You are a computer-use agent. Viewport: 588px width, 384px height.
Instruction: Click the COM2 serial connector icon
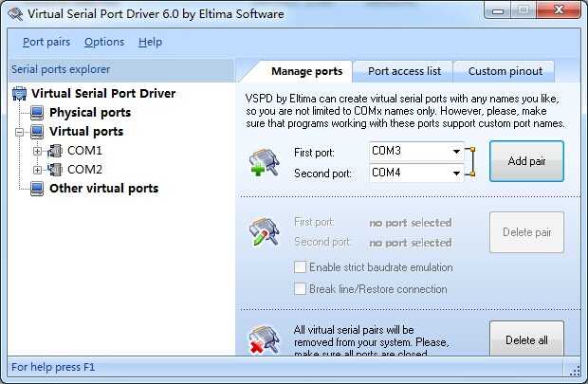click(x=55, y=170)
